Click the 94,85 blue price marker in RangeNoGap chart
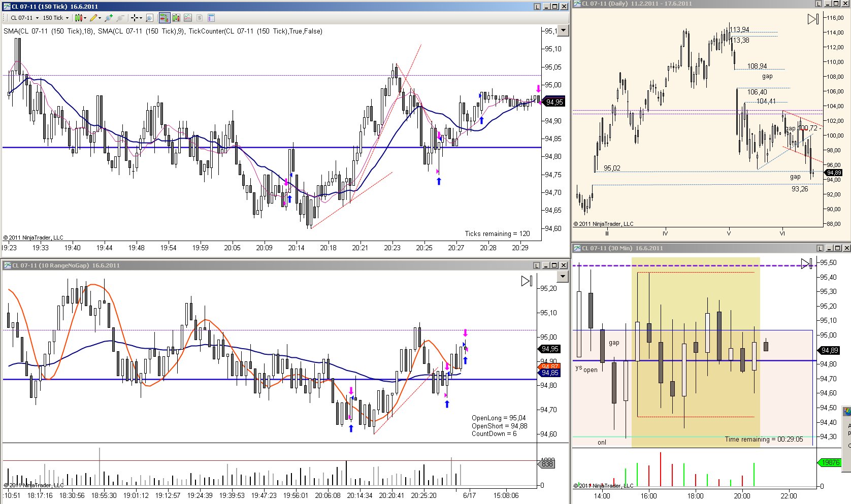 (549, 373)
